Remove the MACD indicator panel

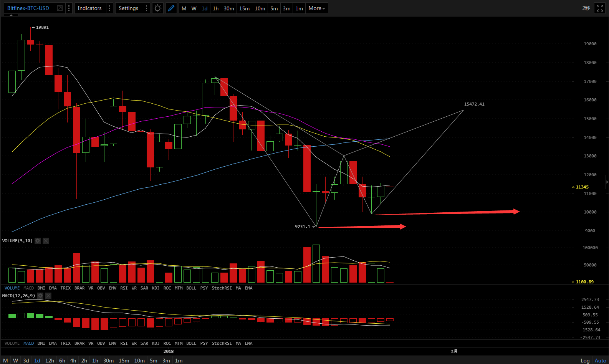coord(48,296)
